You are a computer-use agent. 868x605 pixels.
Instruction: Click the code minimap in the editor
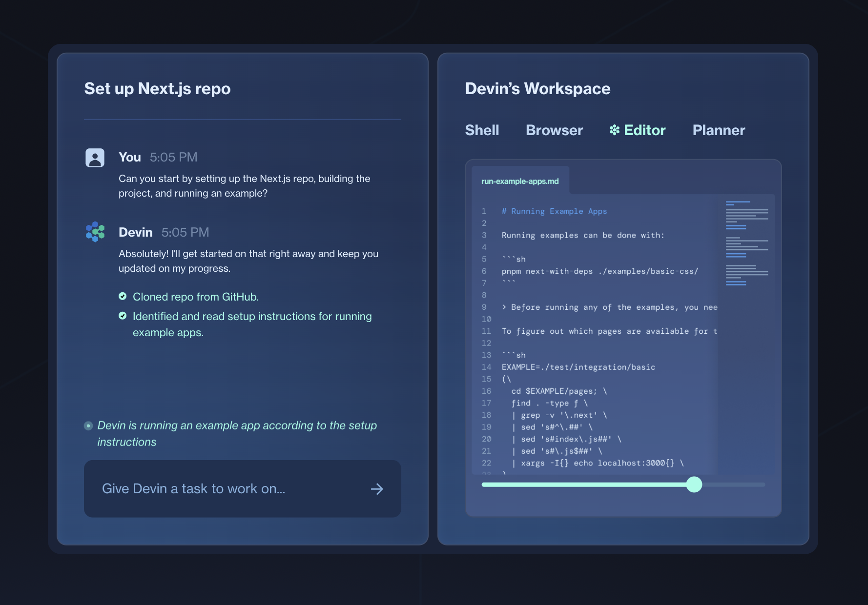[x=746, y=243]
